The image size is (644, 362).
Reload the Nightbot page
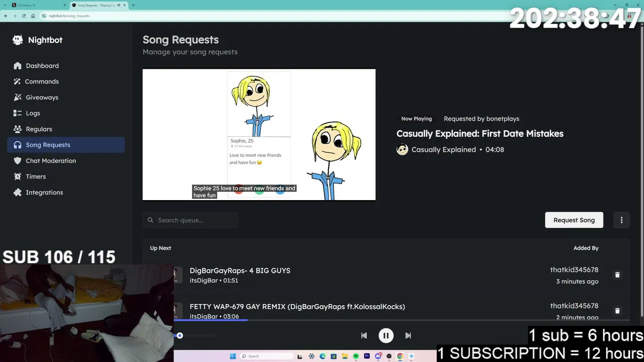[24, 16]
